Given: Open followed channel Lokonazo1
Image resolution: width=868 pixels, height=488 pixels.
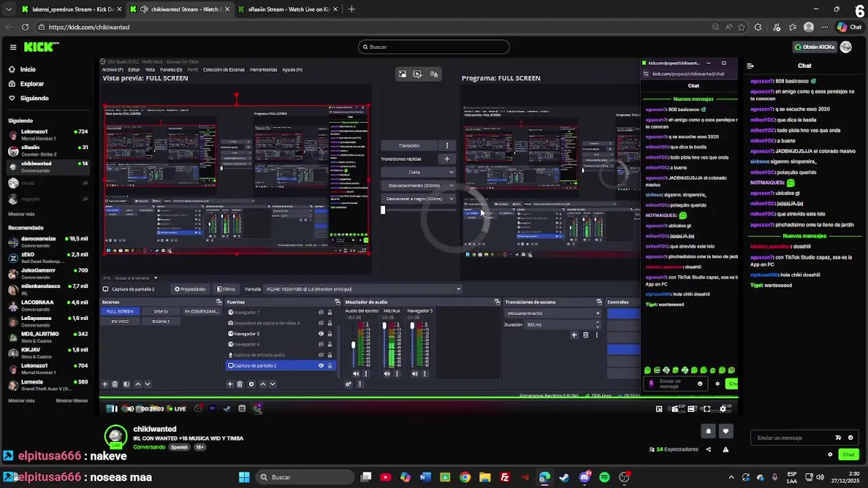Looking at the screenshot, I should tap(47, 134).
